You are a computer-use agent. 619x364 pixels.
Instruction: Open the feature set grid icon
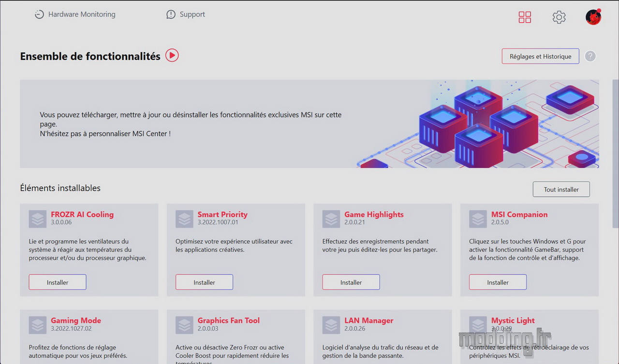[525, 17]
